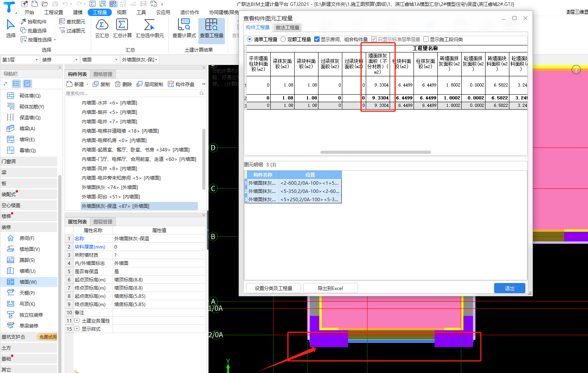Click the open folder icon in quick access bar

[45, 4]
